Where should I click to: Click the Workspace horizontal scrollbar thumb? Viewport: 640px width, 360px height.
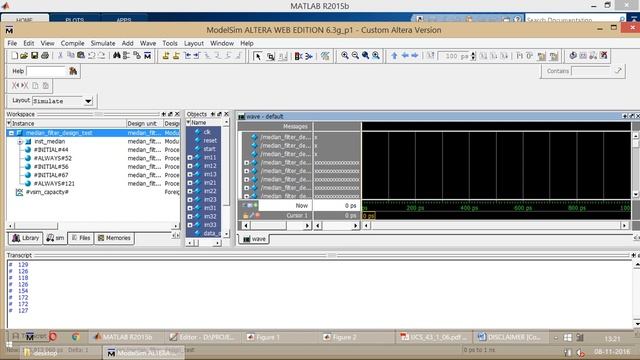click(36, 226)
